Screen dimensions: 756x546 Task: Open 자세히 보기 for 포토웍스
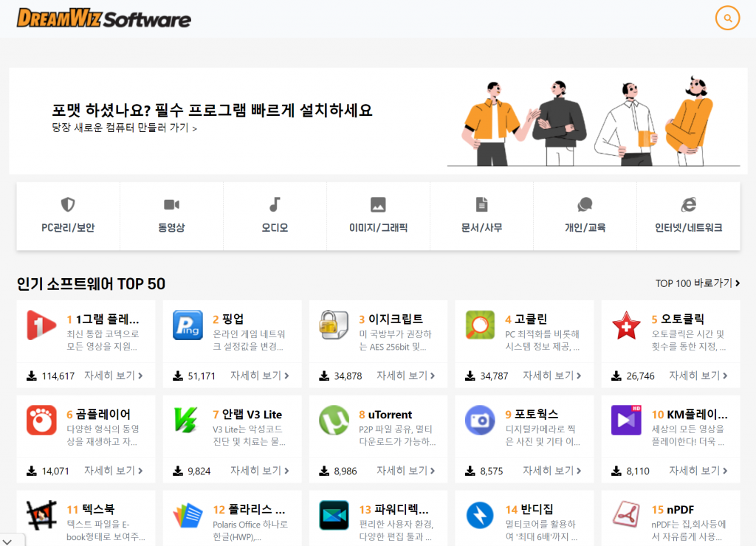pyautogui.click(x=552, y=470)
